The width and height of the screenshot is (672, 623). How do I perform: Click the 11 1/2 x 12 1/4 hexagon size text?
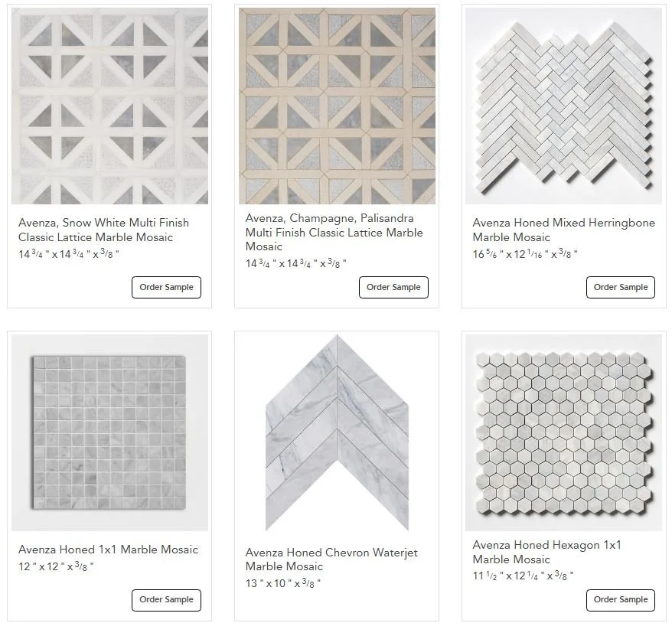(523, 576)
